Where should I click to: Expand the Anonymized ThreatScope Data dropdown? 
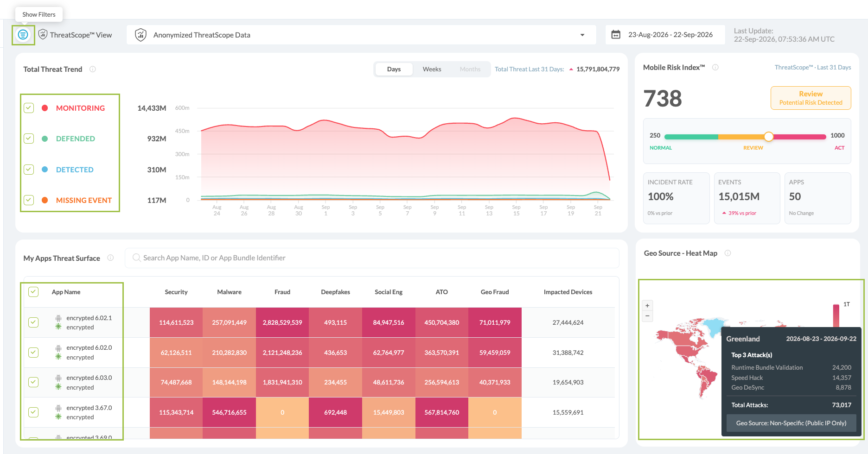pos(582,35)
